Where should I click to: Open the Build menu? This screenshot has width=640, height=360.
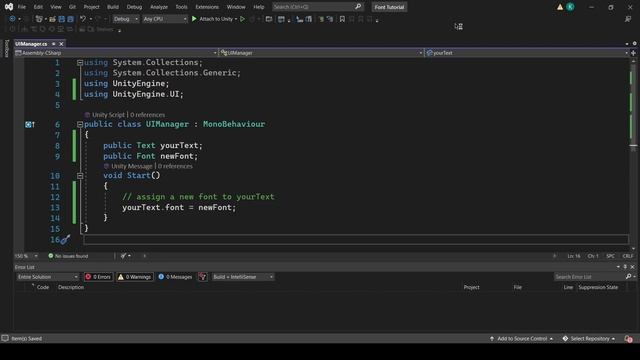coord(113,7)
